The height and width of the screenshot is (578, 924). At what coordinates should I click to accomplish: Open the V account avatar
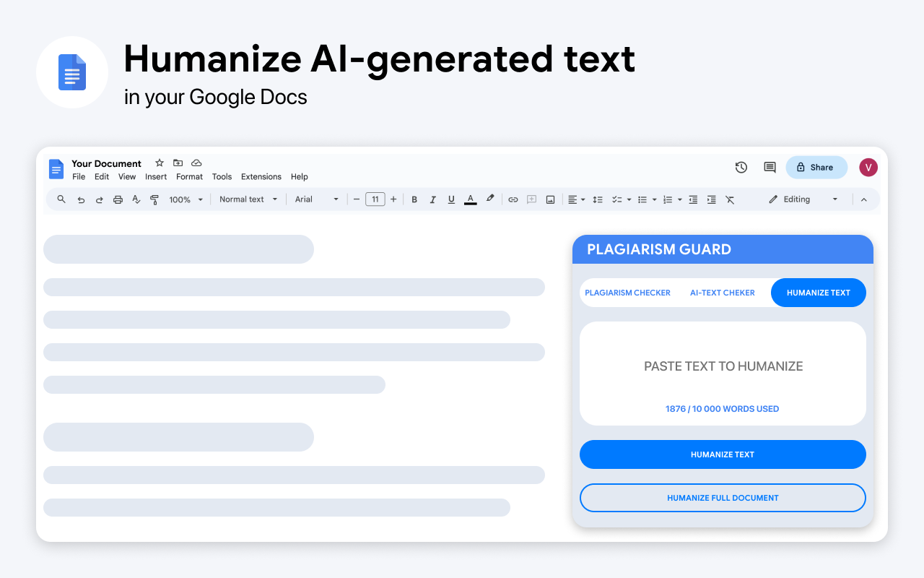point(868,168)
